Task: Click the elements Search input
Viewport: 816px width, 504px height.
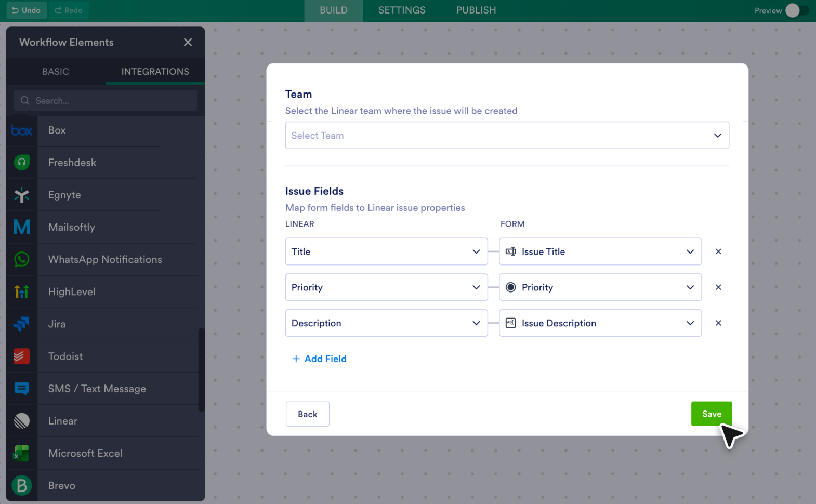Action: [106, 101]
